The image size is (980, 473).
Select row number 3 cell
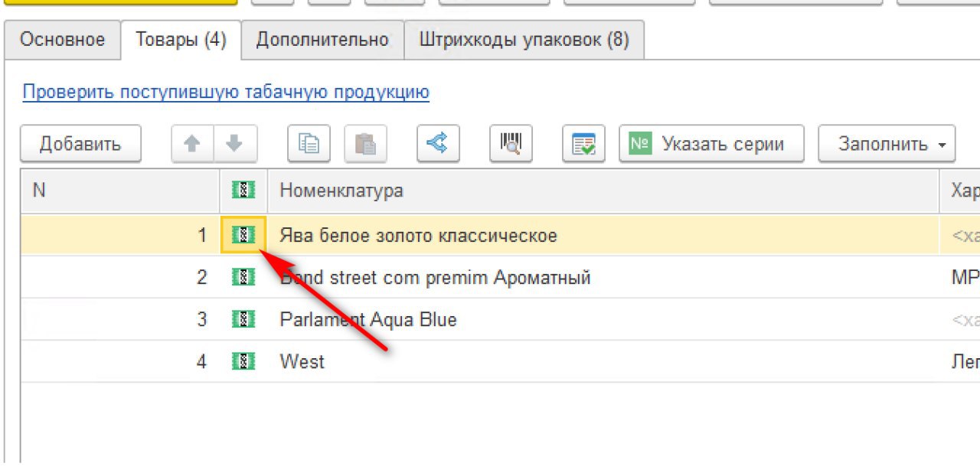point(120,319)
